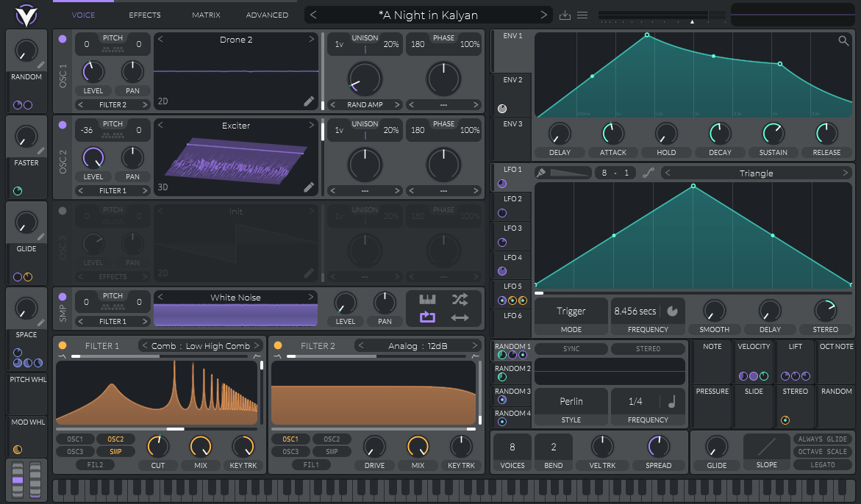
Task: Click the Legato button
Action: coord(823,464)
